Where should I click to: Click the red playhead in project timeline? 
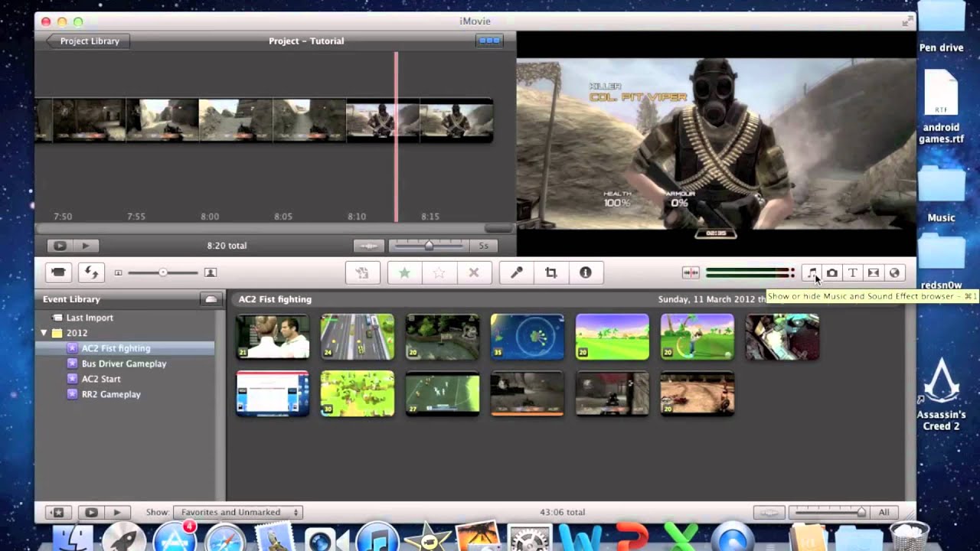396,138
